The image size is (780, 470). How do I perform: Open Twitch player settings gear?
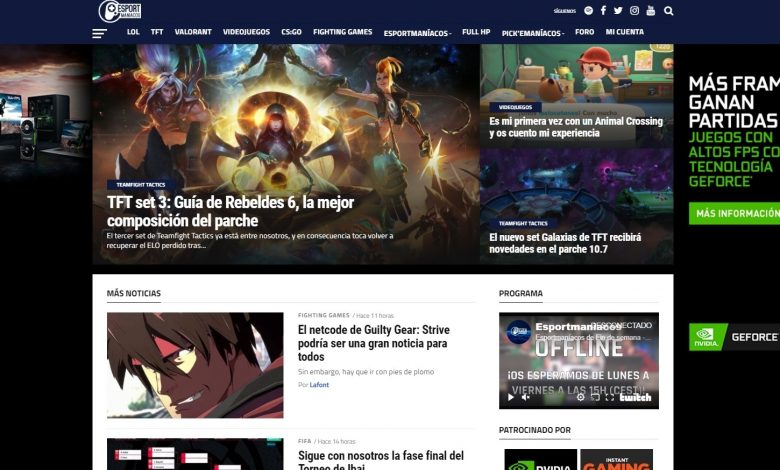tap(580, 397)
